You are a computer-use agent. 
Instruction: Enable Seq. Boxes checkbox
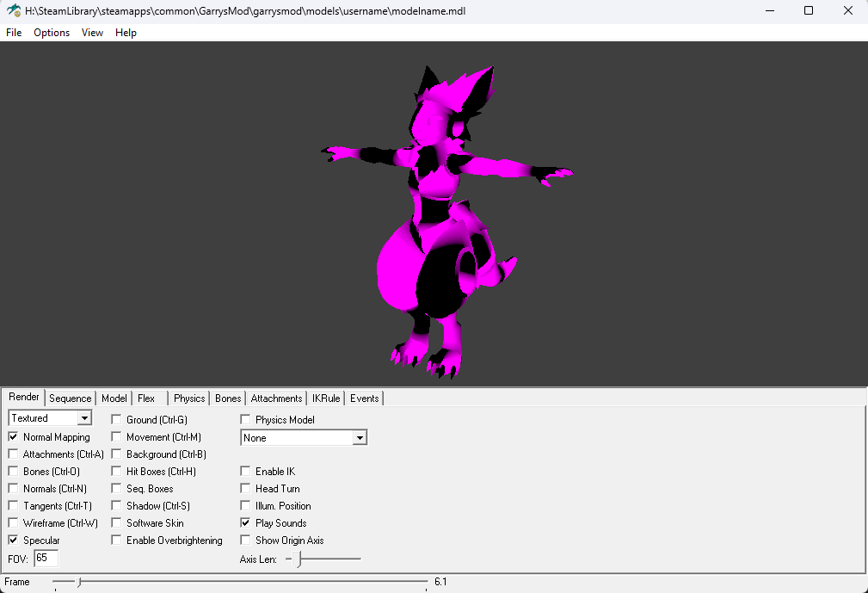[116, 488]
